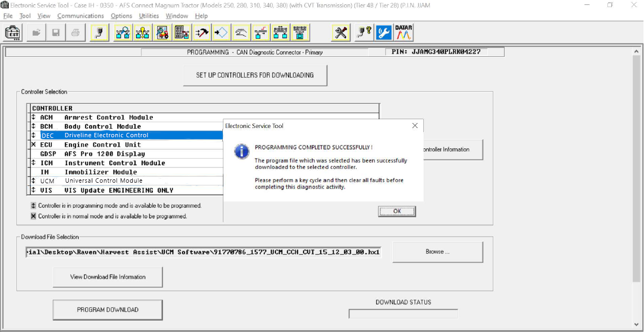Screen dimensions: 644x332
Task: Select VIS Update ENGINEERING ONLY row
Action: [127, 190]
